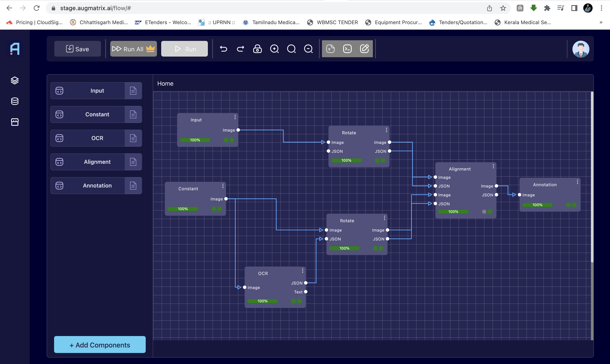Lock the canvas using the padlock icon
The height and width of the screenshot is (364, 610).
257,49
